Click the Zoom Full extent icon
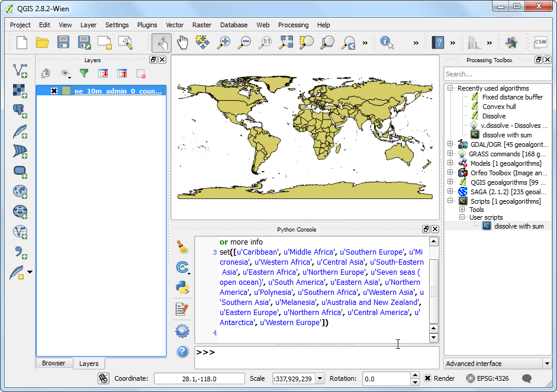557x392 pixels. click(286, 42)
